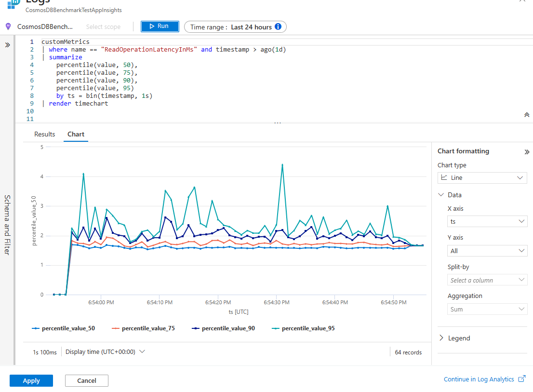Open the time range info icon

[278, 27]
